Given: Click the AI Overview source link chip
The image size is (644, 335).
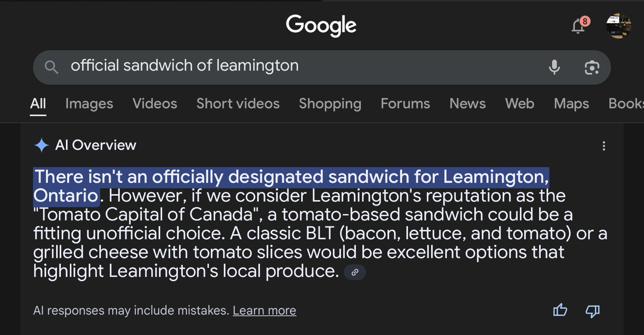Looking at the screenshot, I should coord(355,272).
